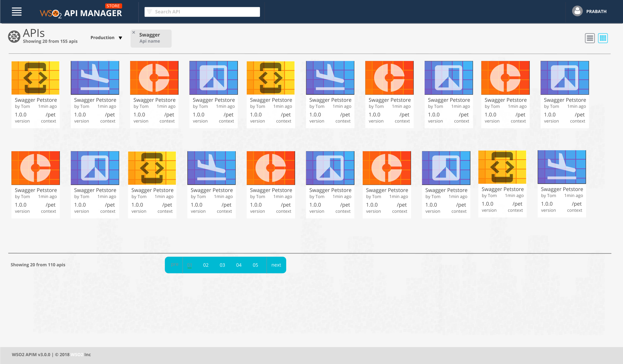Go to page 03

(x=222, y=265)
